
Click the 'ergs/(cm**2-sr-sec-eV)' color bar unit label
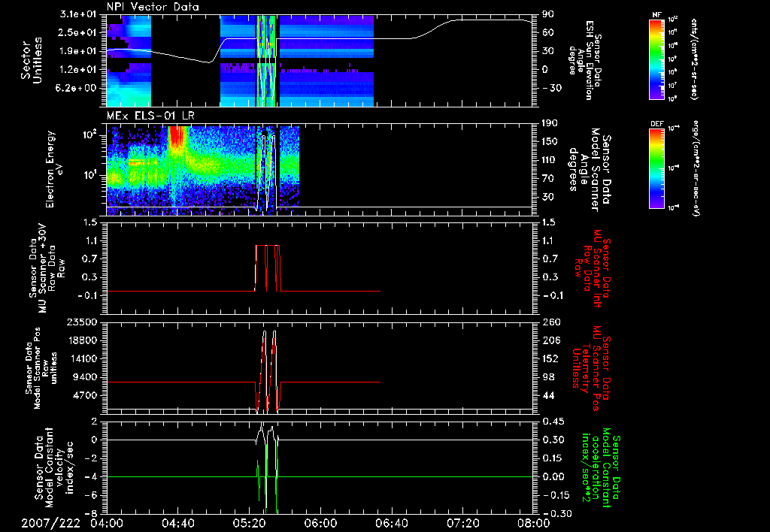pyautogui.click(x=696, y=168)
